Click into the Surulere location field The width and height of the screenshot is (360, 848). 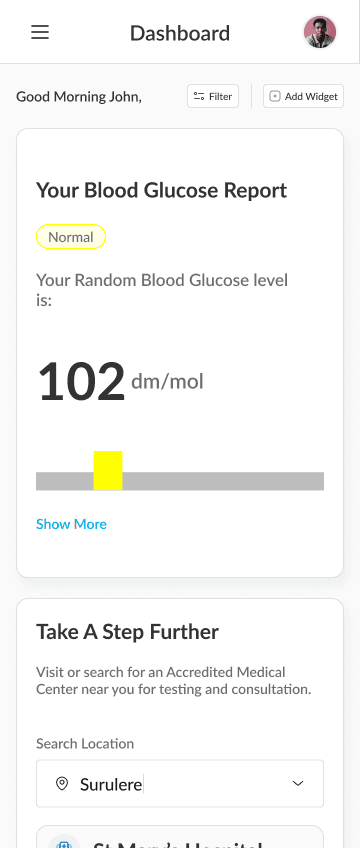pyautogui.click(x=180, y=783)
